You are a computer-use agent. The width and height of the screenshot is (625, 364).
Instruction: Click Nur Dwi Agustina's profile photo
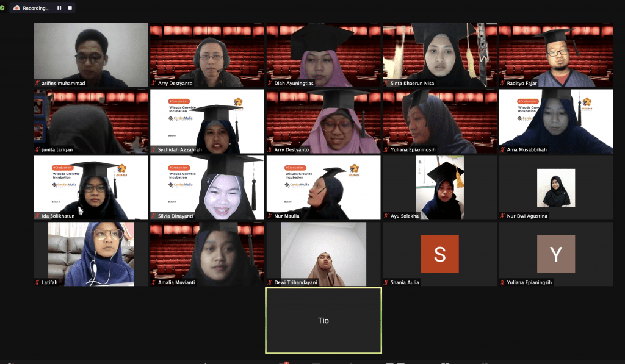click(x=556, y=188)
